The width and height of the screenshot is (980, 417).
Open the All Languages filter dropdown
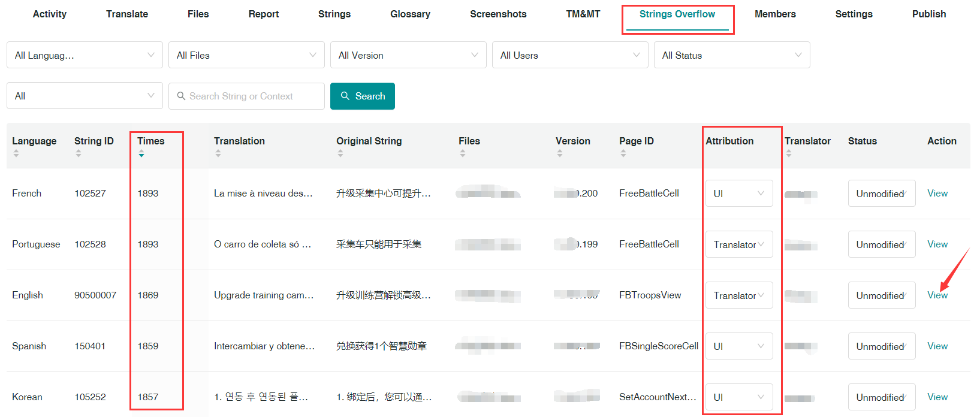pos(85,55)
